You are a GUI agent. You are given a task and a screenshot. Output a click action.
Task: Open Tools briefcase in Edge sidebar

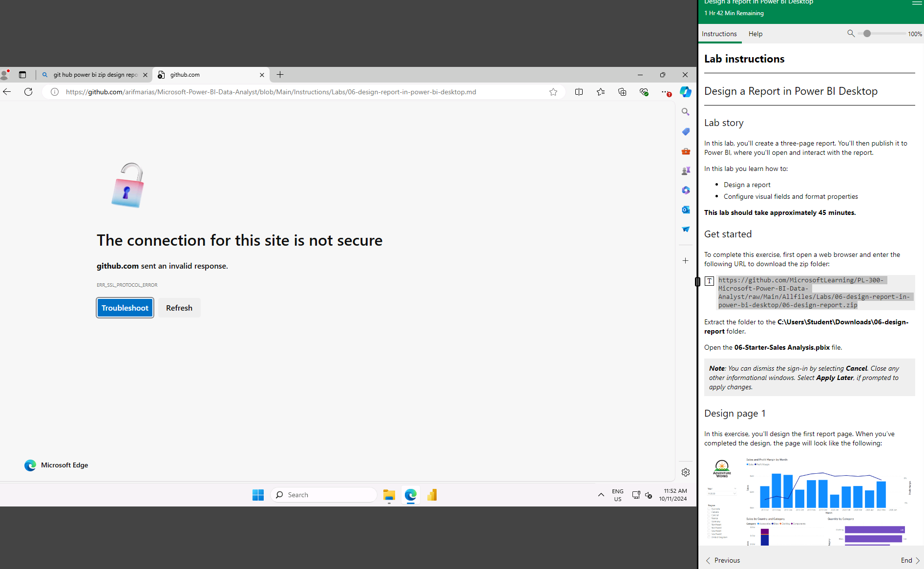point(686,151)
